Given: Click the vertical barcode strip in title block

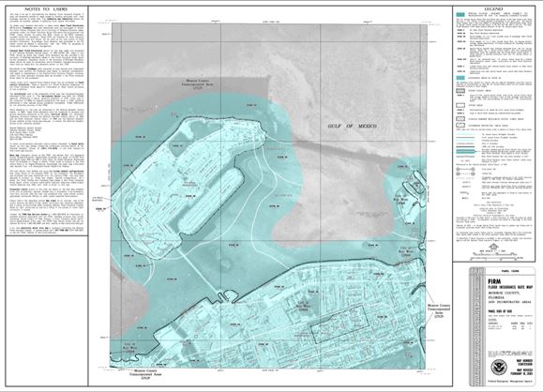Looking at the screenshot, I should tap(478, 326).
